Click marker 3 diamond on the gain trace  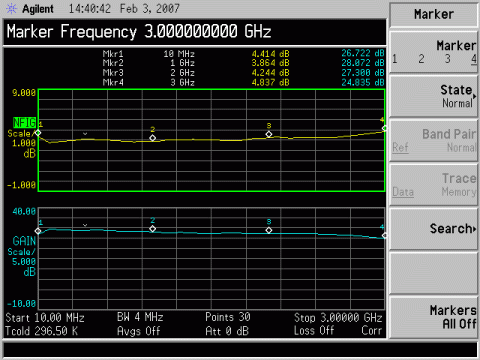269,230
